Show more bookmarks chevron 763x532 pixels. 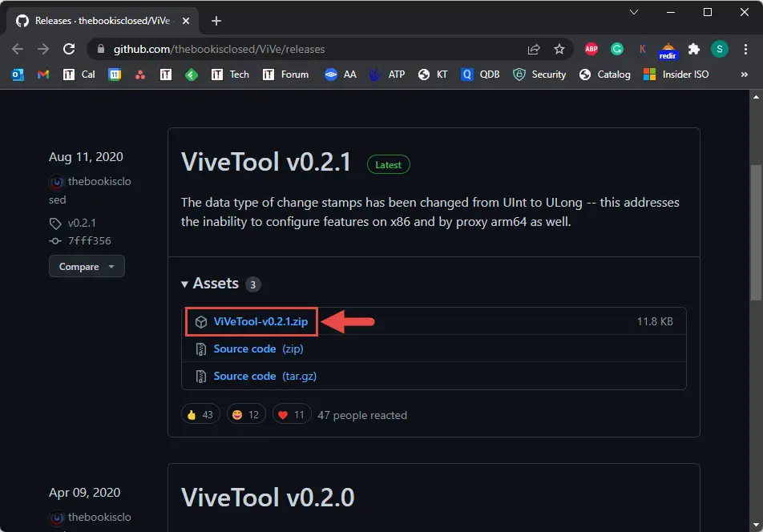(x=744, y=75)
